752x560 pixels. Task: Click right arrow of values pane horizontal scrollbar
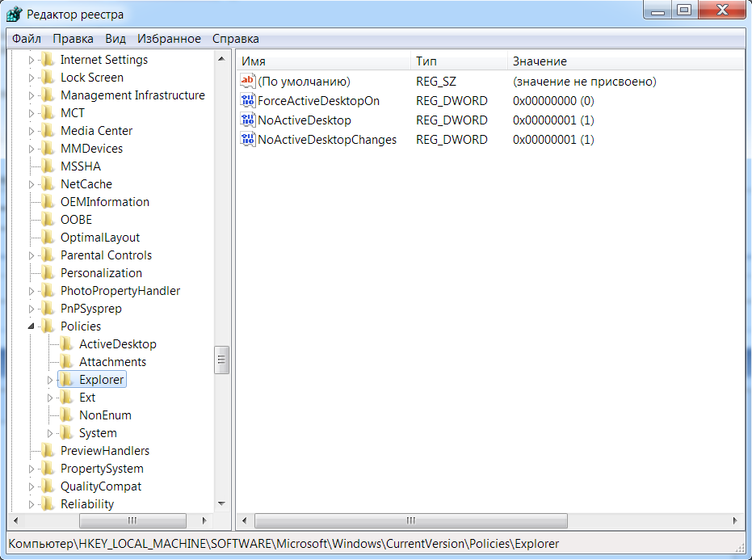coord(734,521)
